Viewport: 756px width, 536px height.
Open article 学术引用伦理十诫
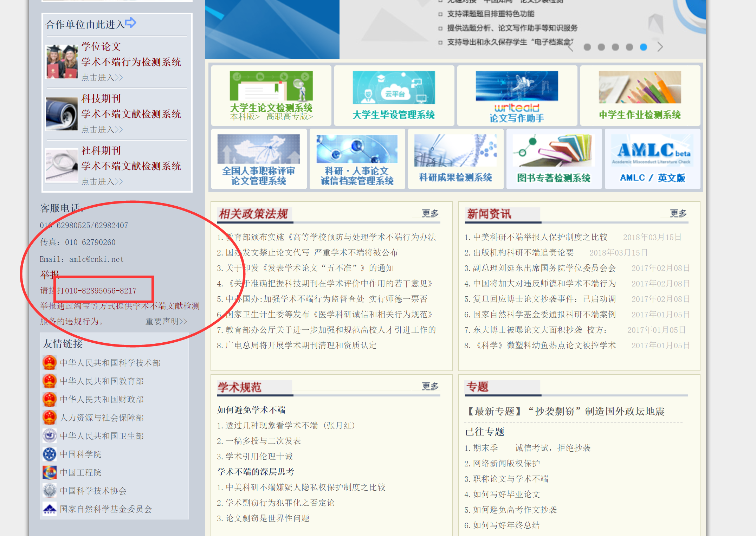[x=259, y=457]
